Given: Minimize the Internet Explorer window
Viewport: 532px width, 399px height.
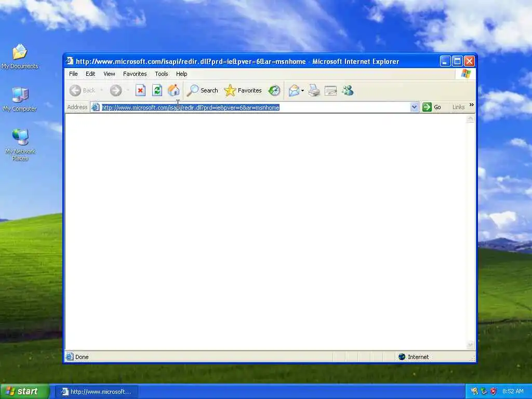Looking at the screenshot, I should pos(445,61).
